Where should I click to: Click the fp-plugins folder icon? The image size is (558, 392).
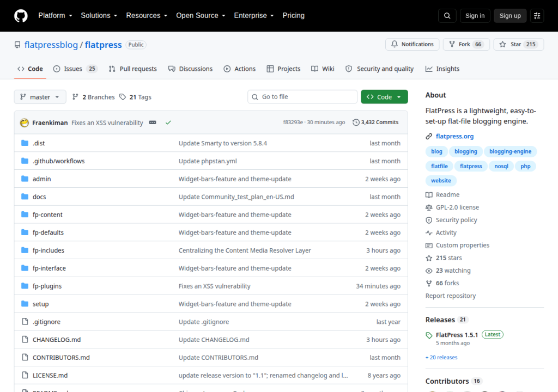25,286
